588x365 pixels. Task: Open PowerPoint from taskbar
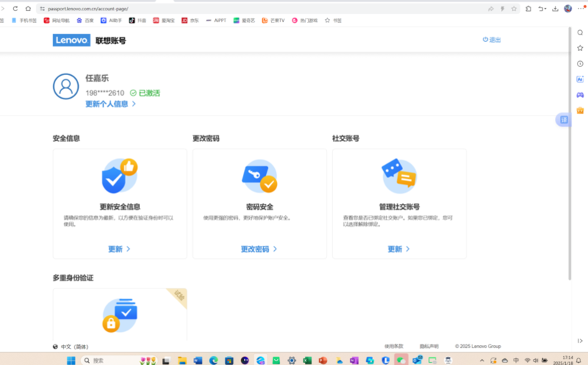tap(323, 361)
